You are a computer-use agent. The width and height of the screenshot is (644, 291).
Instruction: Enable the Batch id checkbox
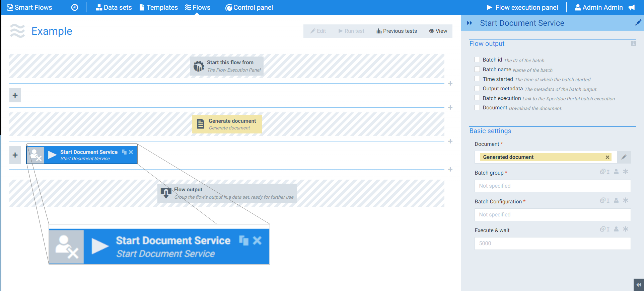click(x=477, y=60)
